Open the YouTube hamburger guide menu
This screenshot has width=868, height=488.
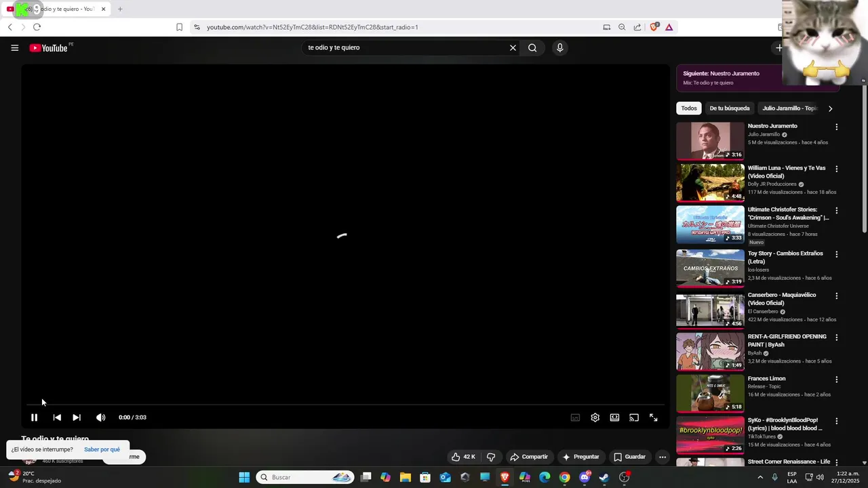click(14, 47)
